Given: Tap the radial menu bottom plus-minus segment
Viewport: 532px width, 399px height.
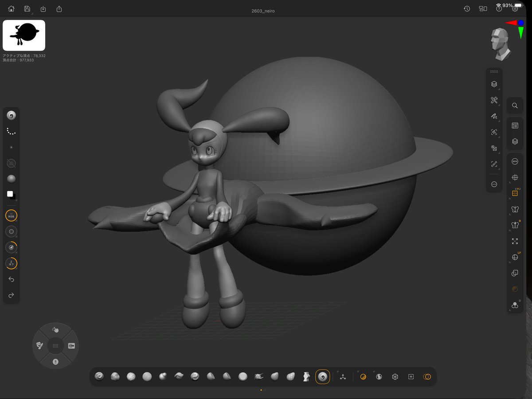Looking at the screenshot, I should click(x=55, y=361).
